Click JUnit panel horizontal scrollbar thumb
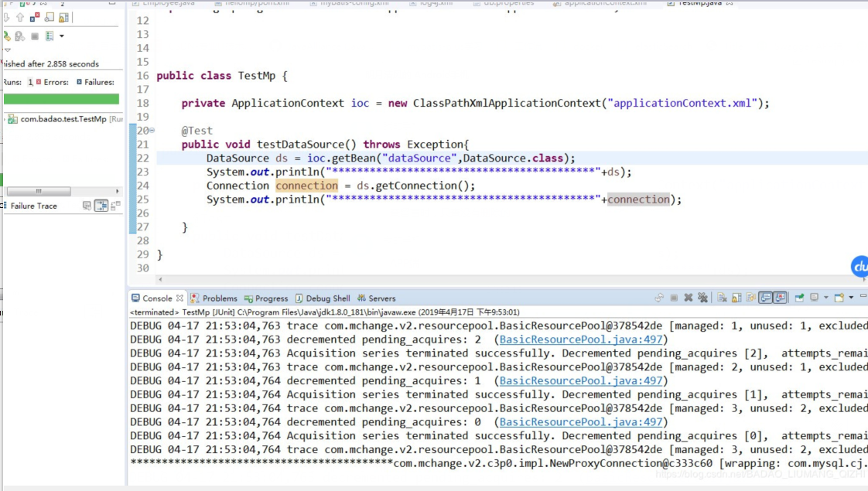The image size is (868, 491). coord(39,191)
